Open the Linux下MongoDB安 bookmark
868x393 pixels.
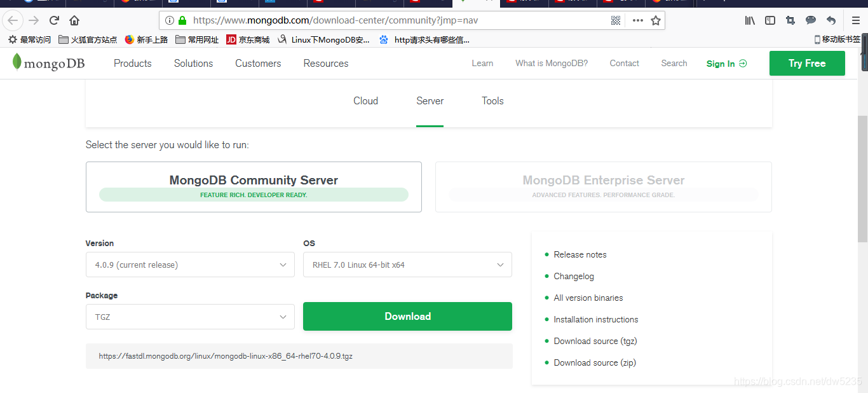324,39
